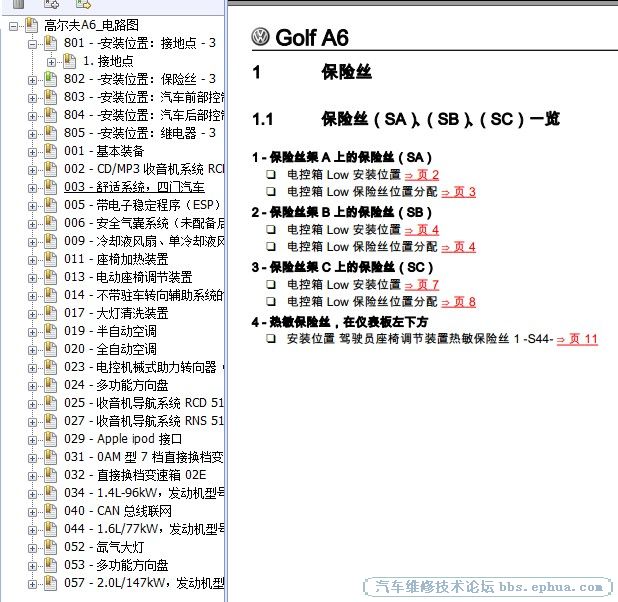The image size is (618, 602).
Task: Expand the 001 基本装备 node
Action: click(x=33, y=152)
